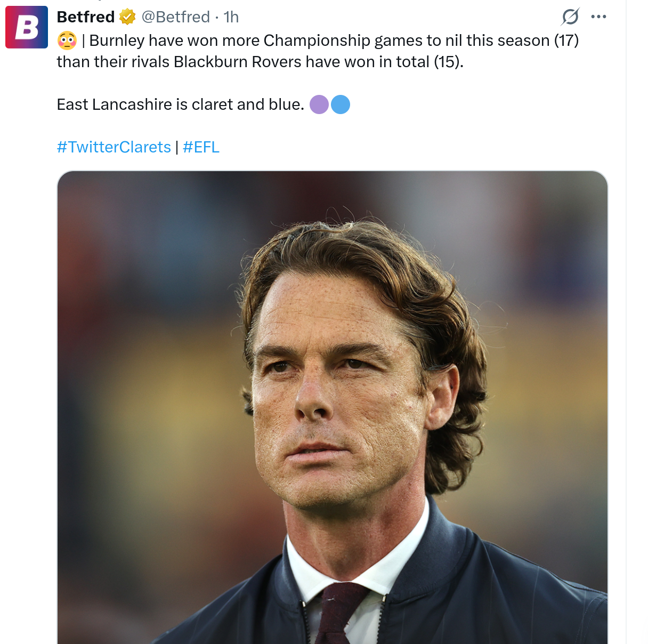Click the Grok slashed-circle icon

pyautogui.click(x=570, y=17)
